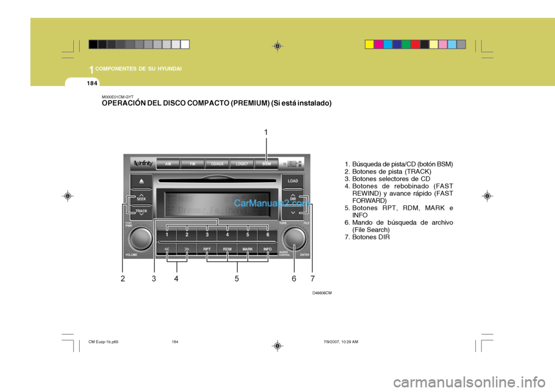Click the INFO button
The height and width of the screenshot is (392, 555).
point(268,249)
